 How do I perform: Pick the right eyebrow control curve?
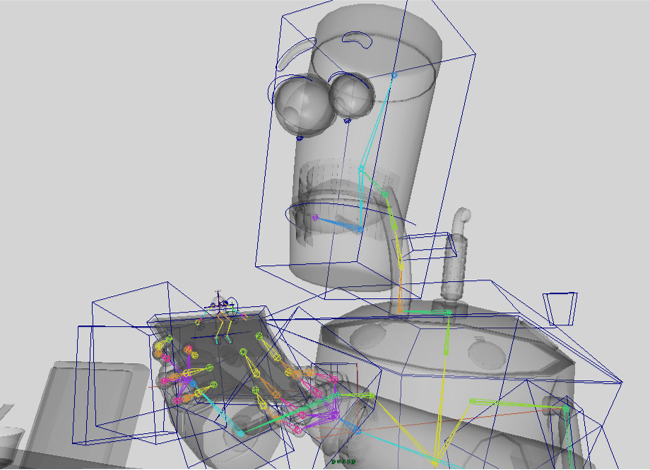coord(357,41)
